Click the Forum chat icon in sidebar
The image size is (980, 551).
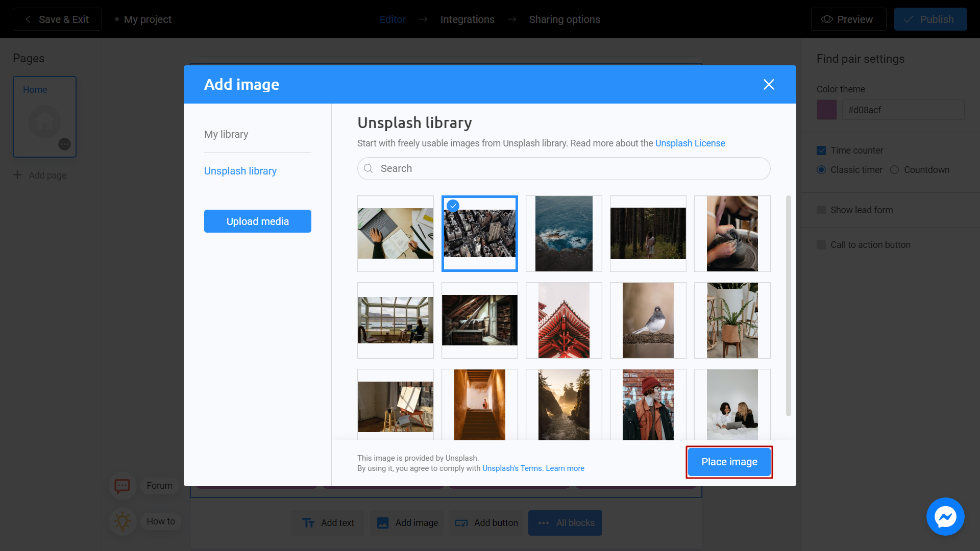coord(122,486)
